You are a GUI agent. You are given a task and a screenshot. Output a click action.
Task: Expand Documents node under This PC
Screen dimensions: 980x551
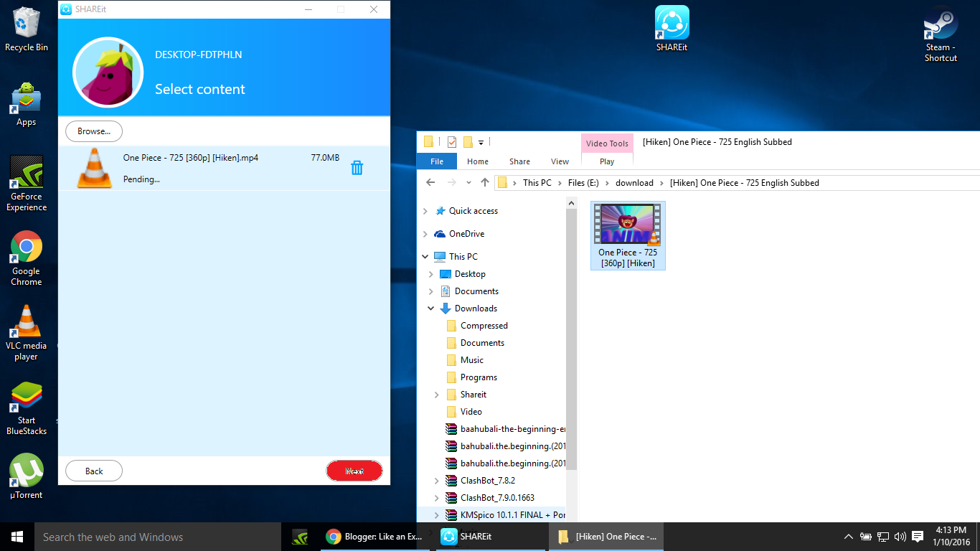pyautogui.click(x=431, y=291)
